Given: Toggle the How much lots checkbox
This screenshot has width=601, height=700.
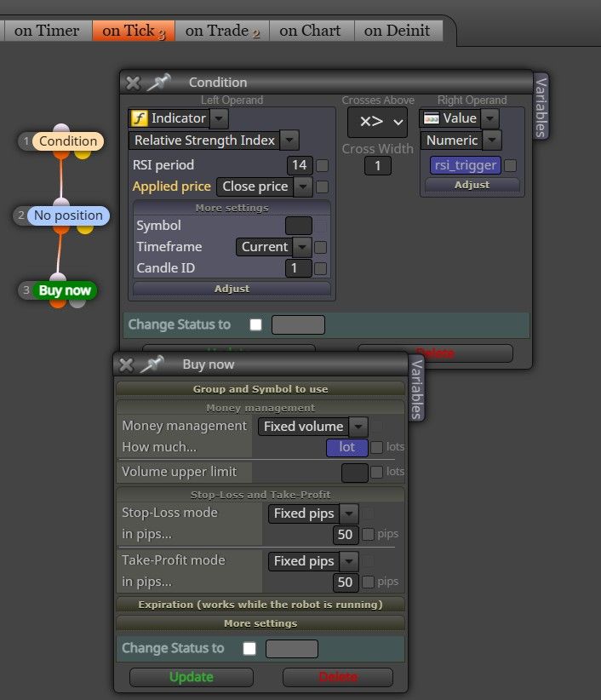Looking at the screenshot, I should (376, 447).
